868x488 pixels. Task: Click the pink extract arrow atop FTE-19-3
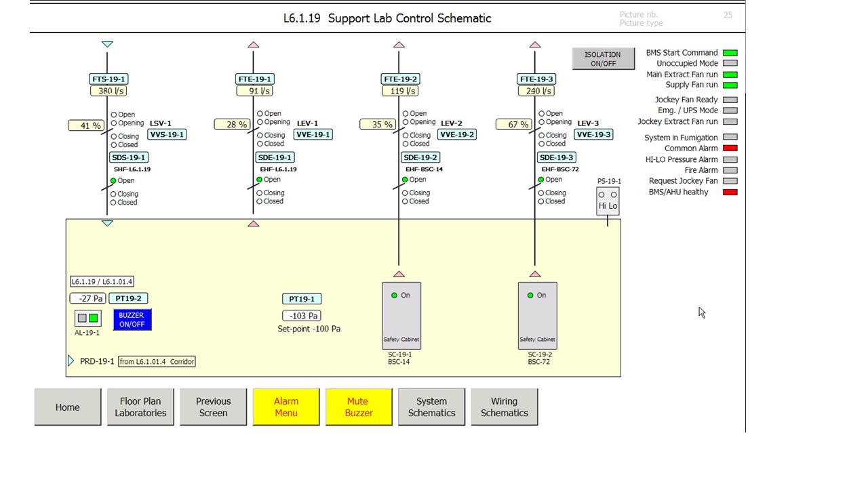click(x=535, y=45)
